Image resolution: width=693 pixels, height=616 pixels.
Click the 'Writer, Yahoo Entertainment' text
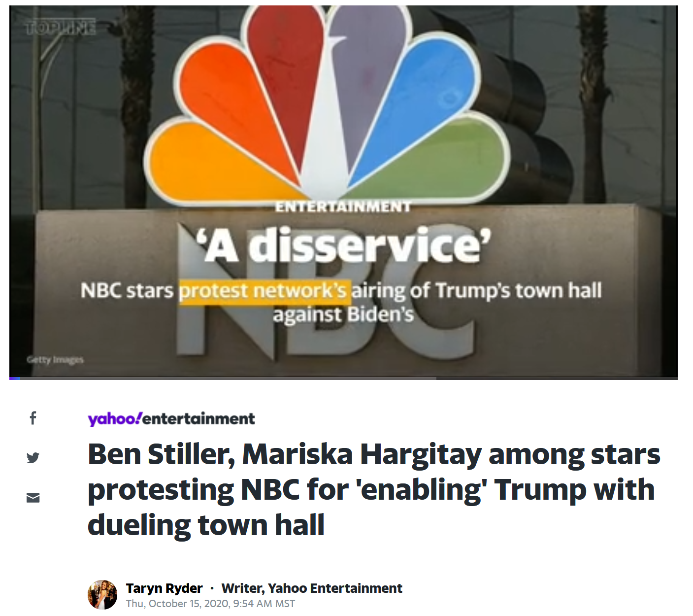click(312, 588)
